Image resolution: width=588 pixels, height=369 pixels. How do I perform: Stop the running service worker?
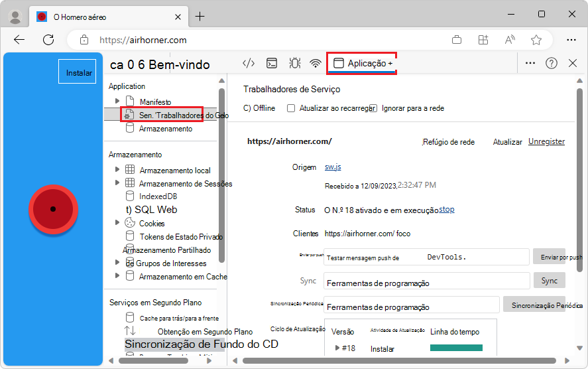pos(447,210)
